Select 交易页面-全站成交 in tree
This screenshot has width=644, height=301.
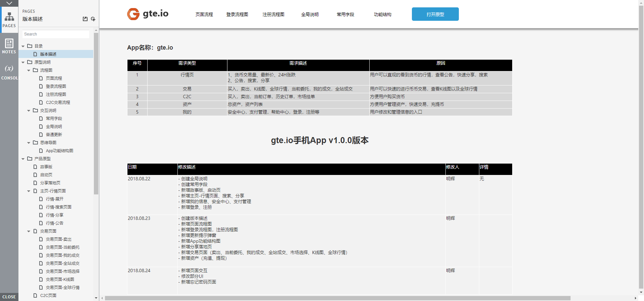(x=63, y=263)
